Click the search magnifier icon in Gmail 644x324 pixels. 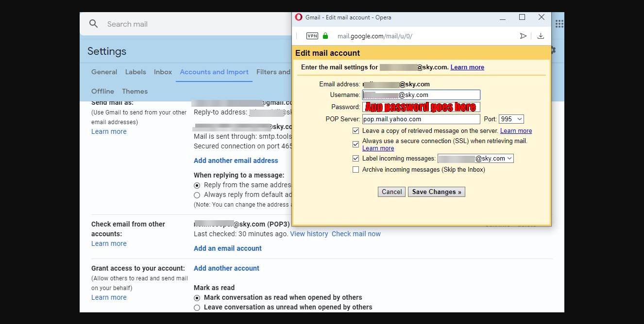click(x=94, y=24)
